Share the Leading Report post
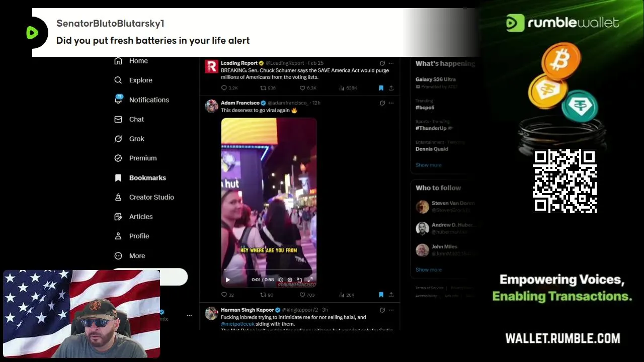This screenshot has height=362, width=644. pos(391,88)
